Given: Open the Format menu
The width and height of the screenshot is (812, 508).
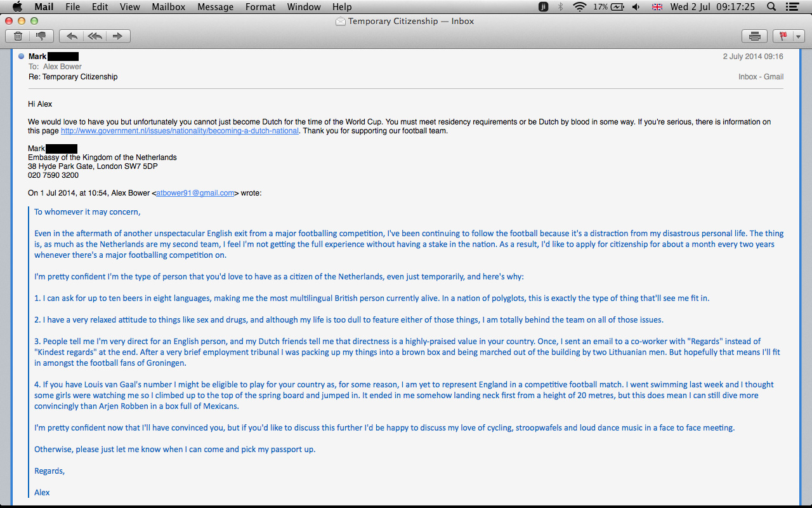Looking at the screenshot, I should (x=260, y=7).
